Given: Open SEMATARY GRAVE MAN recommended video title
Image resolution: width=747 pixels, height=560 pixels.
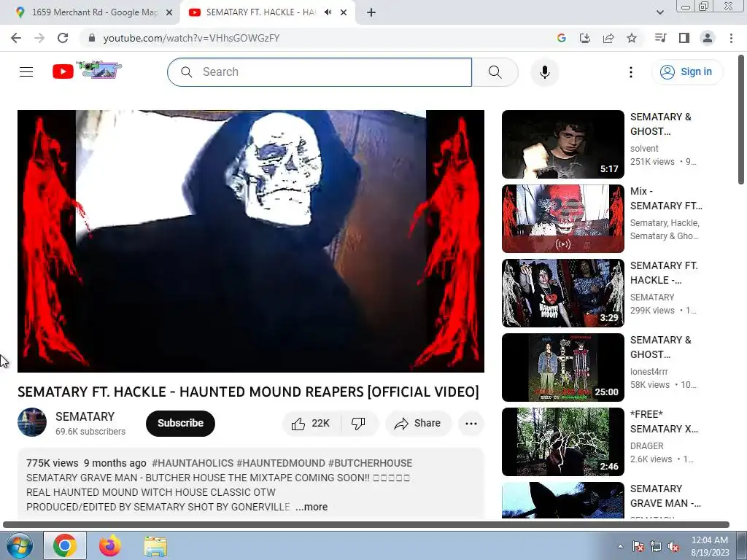Looking at the screenshot, I should [x=665, y=496].
